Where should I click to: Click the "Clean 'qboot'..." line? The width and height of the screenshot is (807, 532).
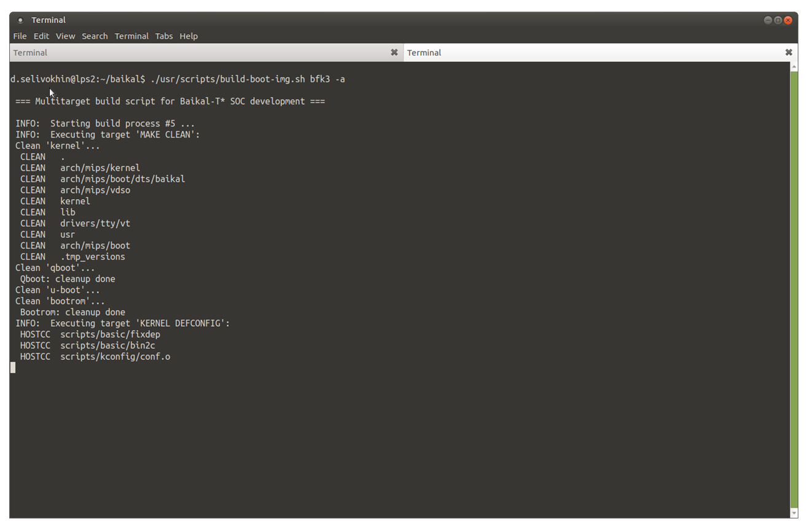55,268
